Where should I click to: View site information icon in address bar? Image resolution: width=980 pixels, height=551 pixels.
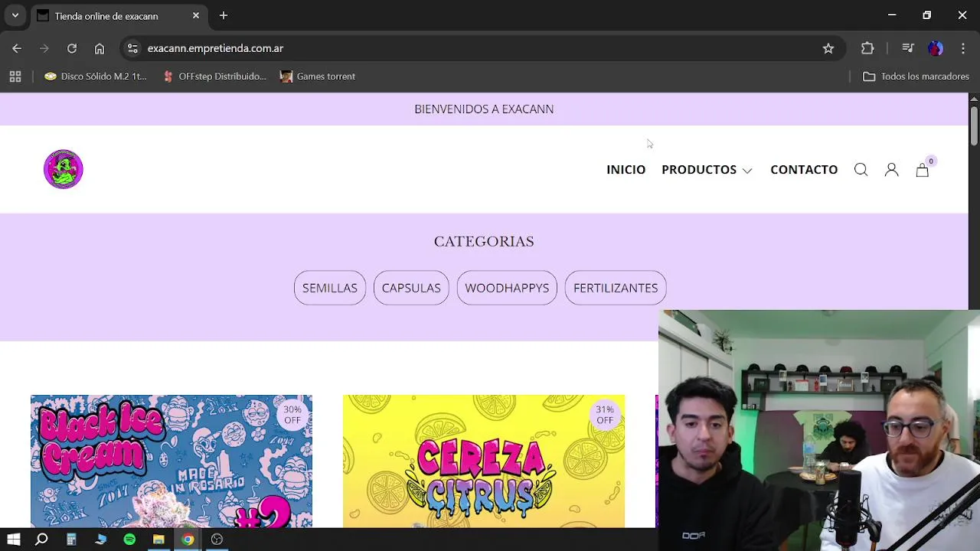(132, 48)
